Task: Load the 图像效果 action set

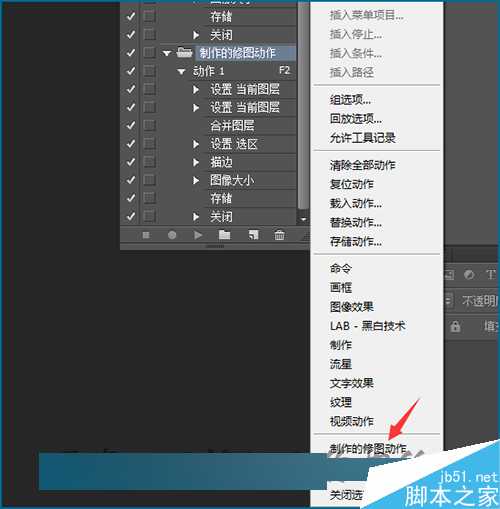Action: (x=352, y=307)
